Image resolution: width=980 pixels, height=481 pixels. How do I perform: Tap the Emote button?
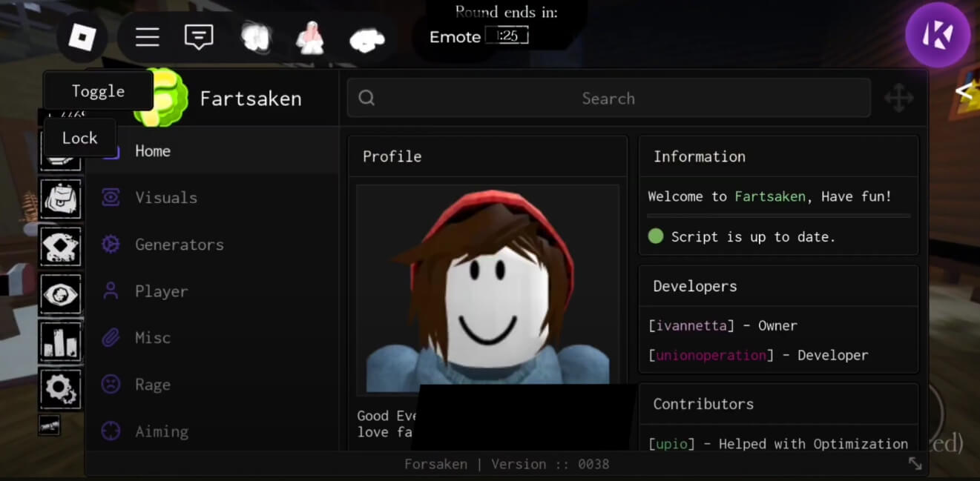455,37
